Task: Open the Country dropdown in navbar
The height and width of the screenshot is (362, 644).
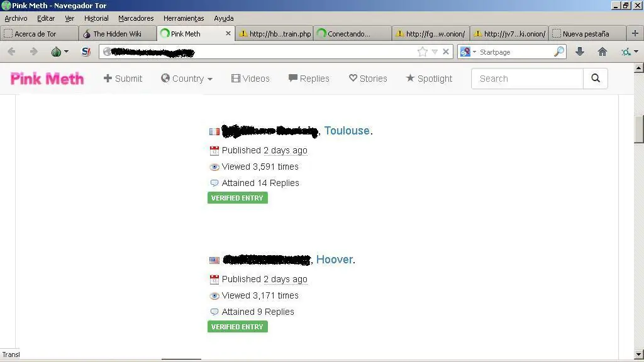Action: [x=187, y=79]
